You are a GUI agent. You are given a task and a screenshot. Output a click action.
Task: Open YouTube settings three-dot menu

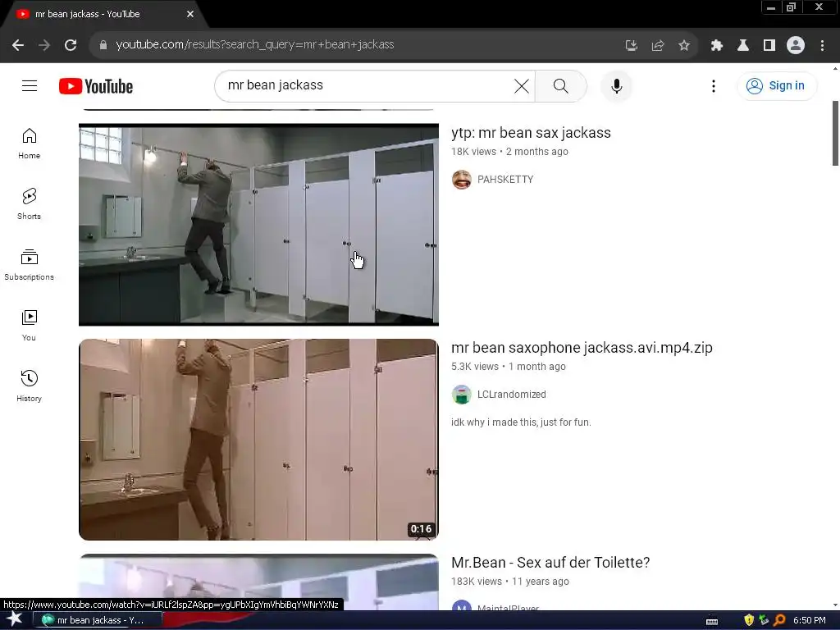point(714,85)
